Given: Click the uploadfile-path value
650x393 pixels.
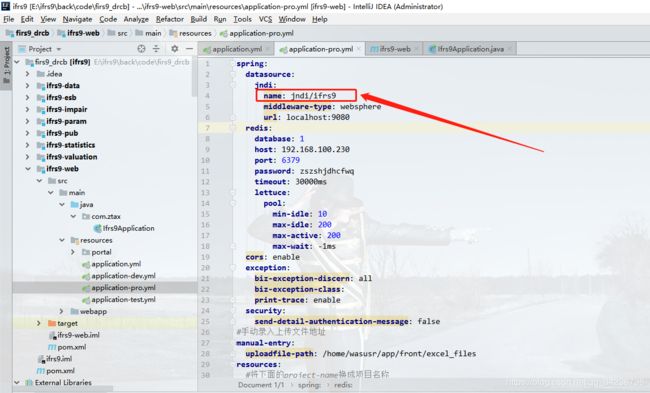Looking at the screenshot, I should 399,354.
